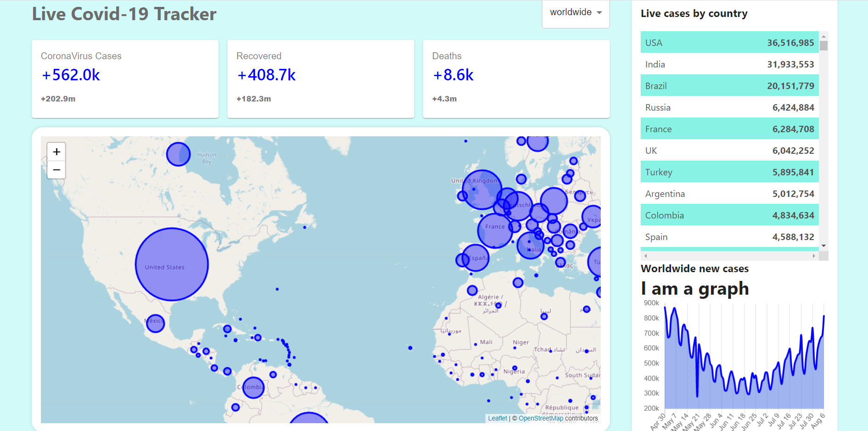
Task: Click the +4.3m total deaths text
Action: pos(444,99)
